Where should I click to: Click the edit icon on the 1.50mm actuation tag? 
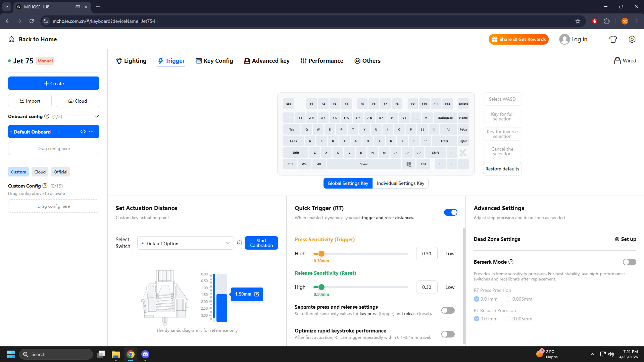pos(257,294)
